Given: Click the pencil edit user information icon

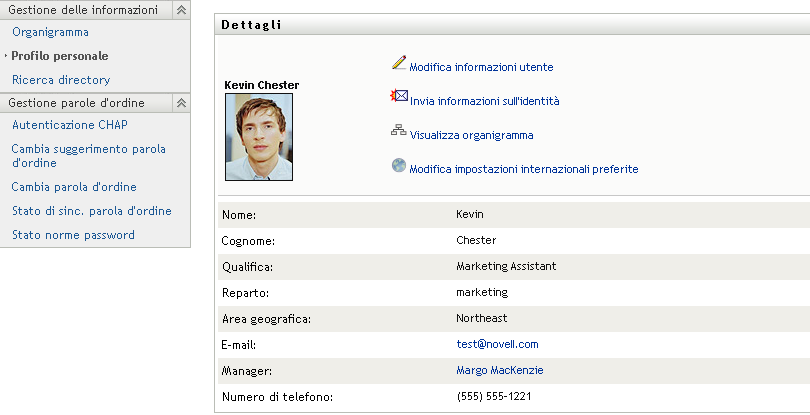Looking at the screenshot, I should (399, 64).
